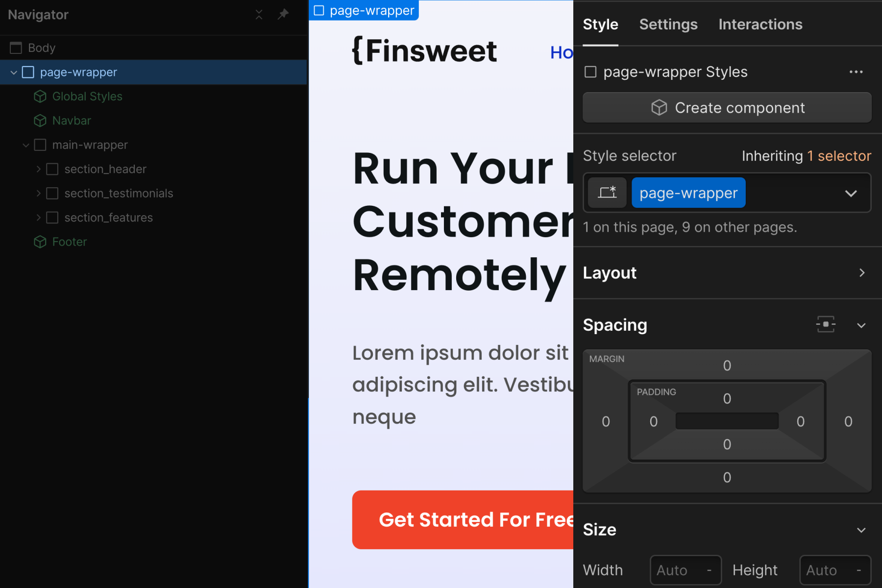Collapse the Spacing section

(x=861, y=325)
